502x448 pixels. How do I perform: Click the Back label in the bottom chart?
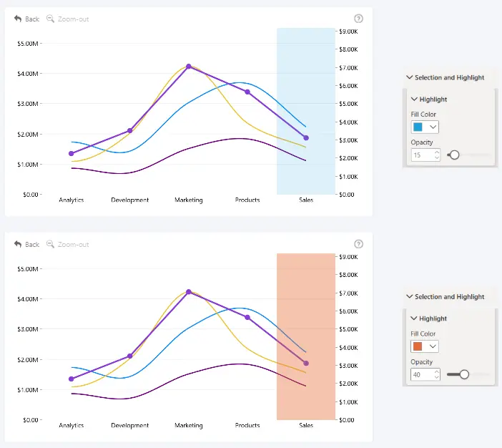pyautogui.click(x=32, y=245)
